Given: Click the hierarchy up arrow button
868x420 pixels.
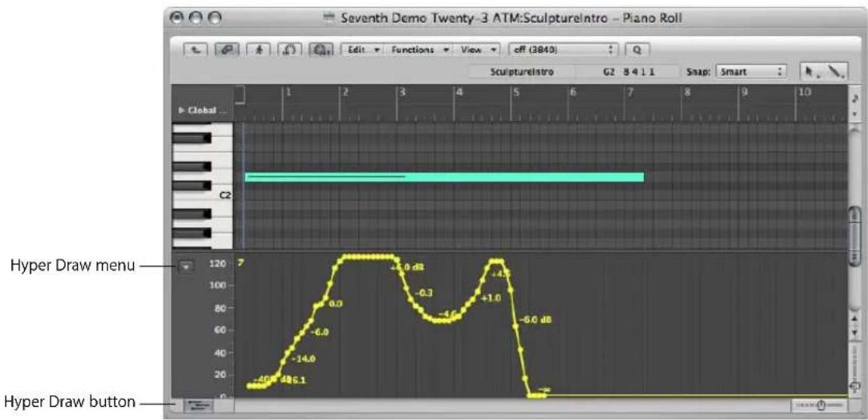Looking at the screenshot, I should point(194,49).
